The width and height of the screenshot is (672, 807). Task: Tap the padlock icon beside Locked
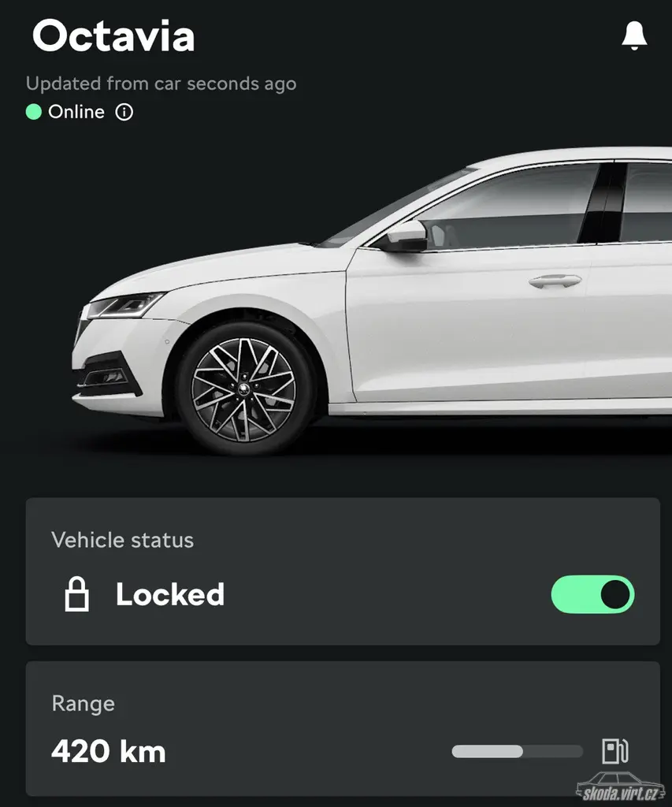tap(76, 594)
